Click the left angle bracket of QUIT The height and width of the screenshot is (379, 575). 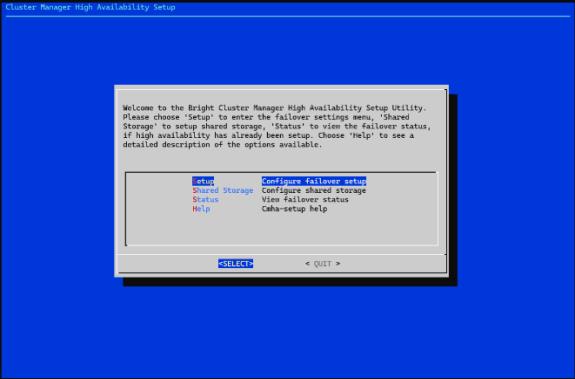[x=307, y=264]
